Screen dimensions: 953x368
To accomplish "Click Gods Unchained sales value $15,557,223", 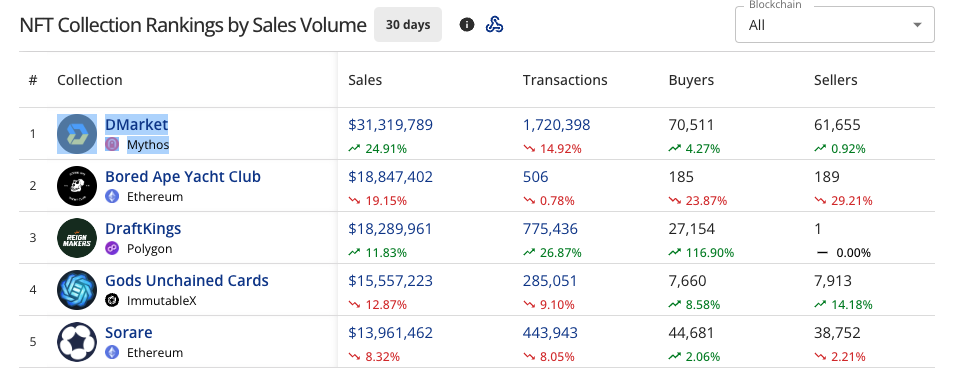I will [390, 280].
